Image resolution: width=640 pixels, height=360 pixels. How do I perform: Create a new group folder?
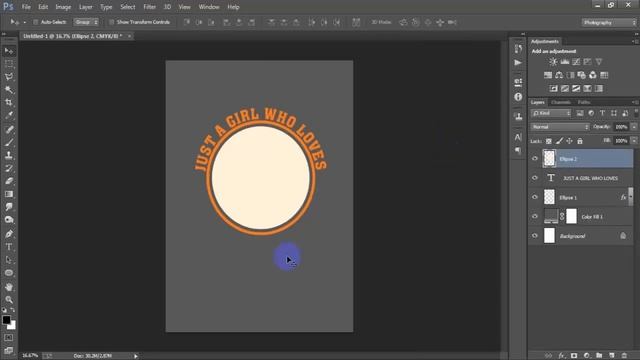point(599,356)
